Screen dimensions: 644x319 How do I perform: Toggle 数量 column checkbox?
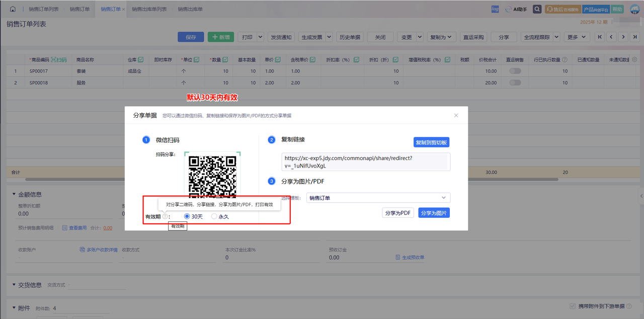(225, 59)
